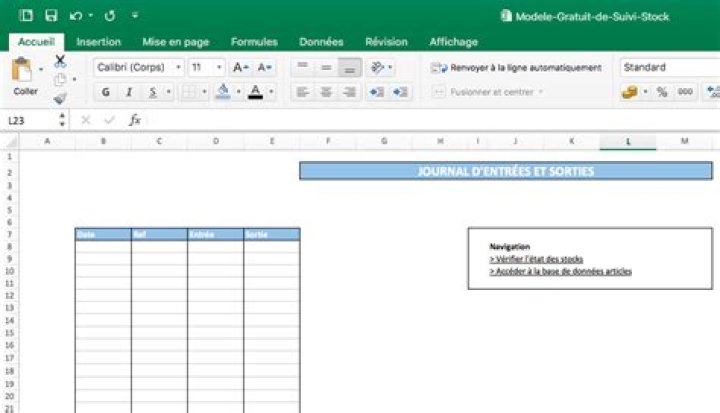
Task: Click the cancel X formula icon
Action: point(85,120)
